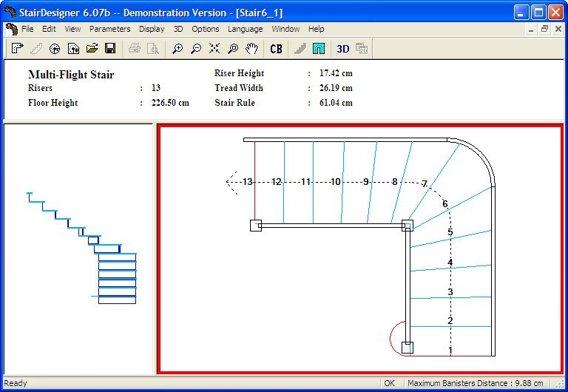Click the newel post at the stair corner

click(x=407, y=226)
